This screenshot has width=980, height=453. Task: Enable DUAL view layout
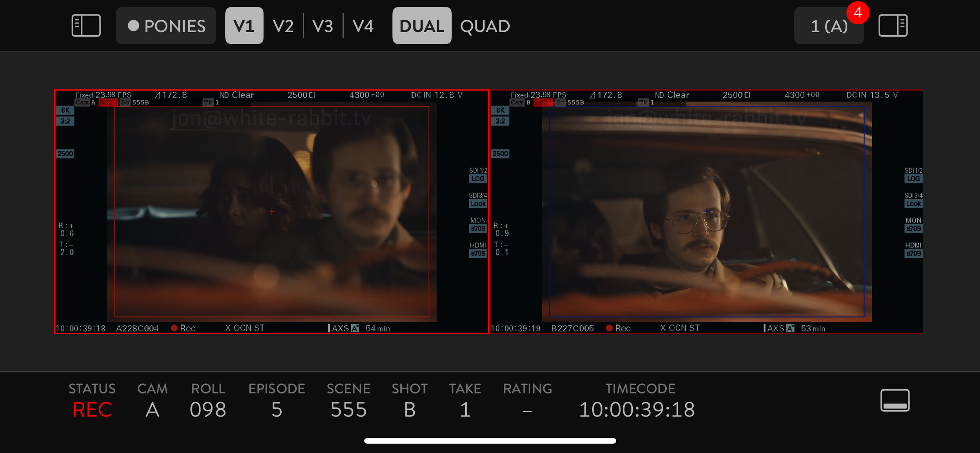click(421, 26)
